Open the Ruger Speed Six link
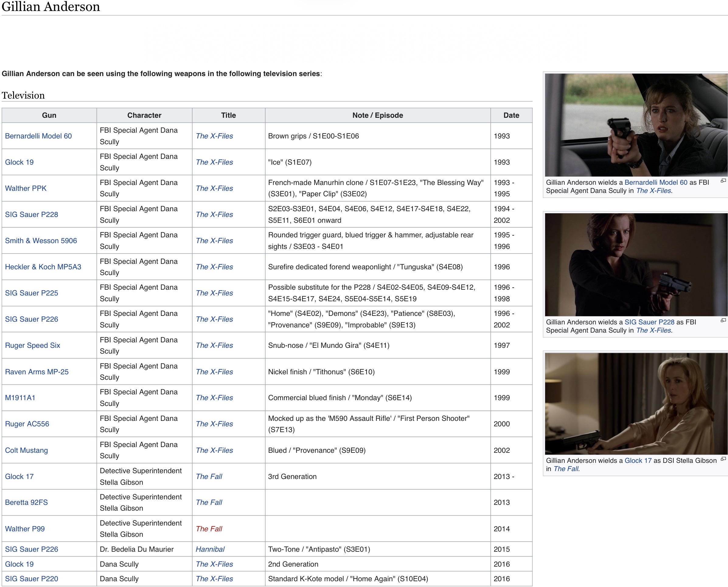728x587 pixels. pos(33,345)
